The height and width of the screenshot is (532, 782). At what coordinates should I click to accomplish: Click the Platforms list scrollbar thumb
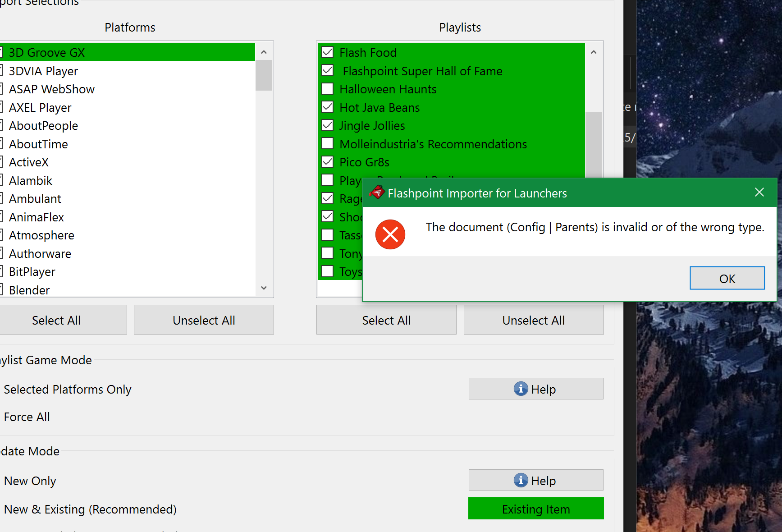coord(264,76)
